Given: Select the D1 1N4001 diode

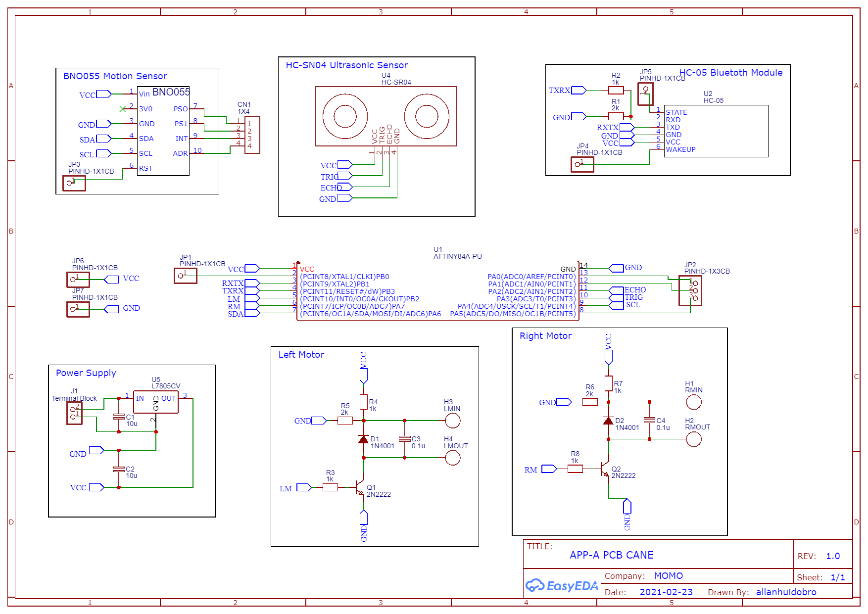Looking at the screenshot, I should pyautogui.click(x=363, y=439).
